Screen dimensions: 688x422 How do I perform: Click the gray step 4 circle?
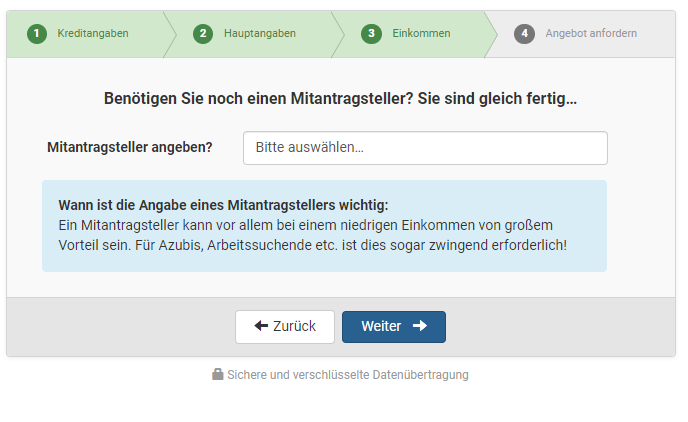524,34
